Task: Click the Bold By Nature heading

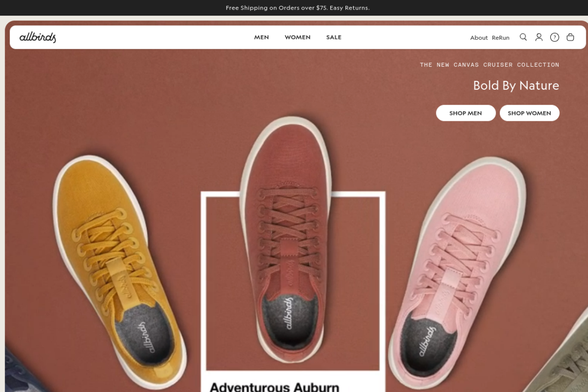Action: pyautogui.click(x=516, y=85)
